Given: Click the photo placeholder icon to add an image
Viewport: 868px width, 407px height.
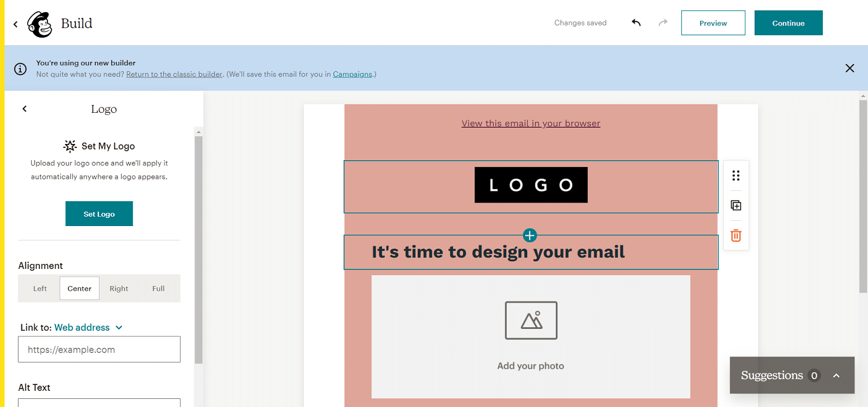Looking at the screenshot, I should pyautogui.click(x=530, y=320).
